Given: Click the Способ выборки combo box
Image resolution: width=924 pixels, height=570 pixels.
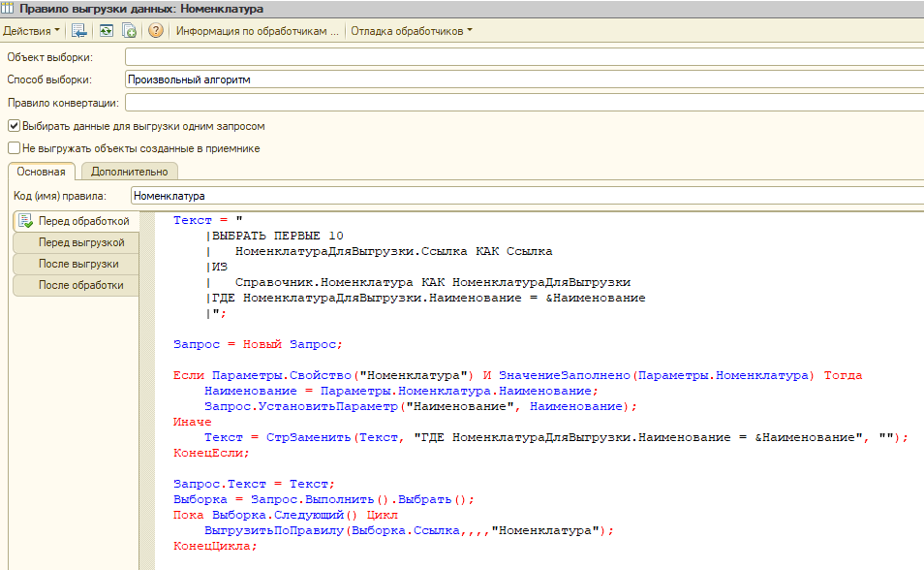Looking at the screenshot, I should click(x=523, y=79).
